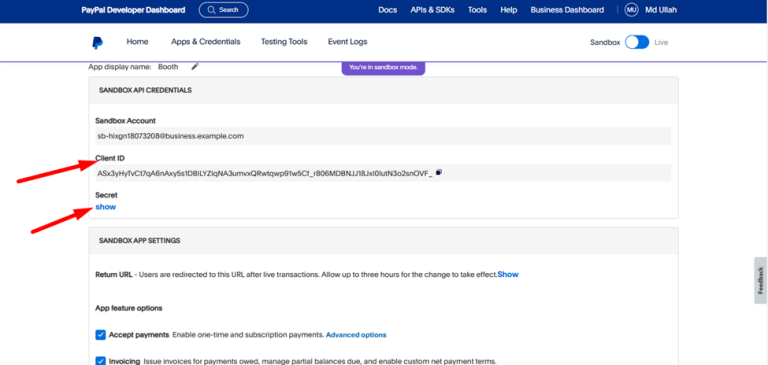Open Event Logs tab
The image size is (768, 365).
tap(347, 42)
